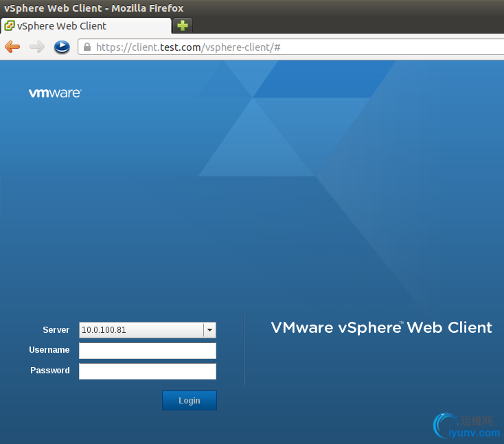Click the Username input field
This screenshot has height=444, width=504.
click(148, 351)
